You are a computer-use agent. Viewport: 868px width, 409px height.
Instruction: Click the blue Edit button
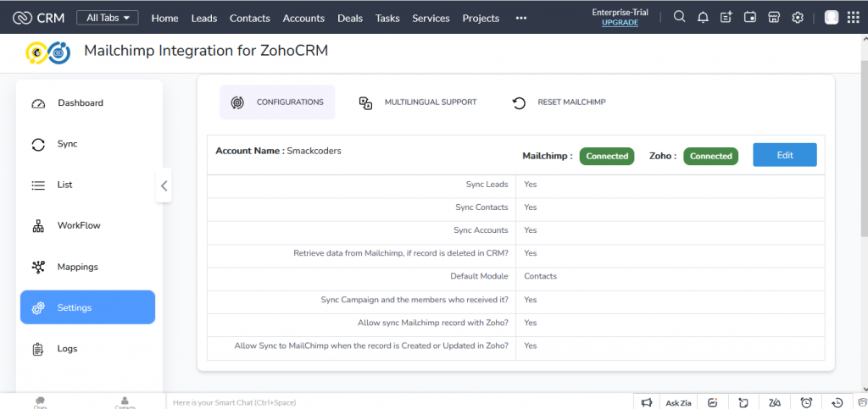tap(784, 155)
